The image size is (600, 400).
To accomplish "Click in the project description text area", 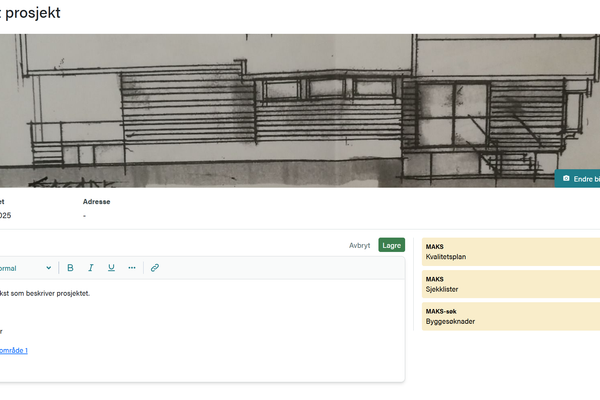I will pos(202,330).
